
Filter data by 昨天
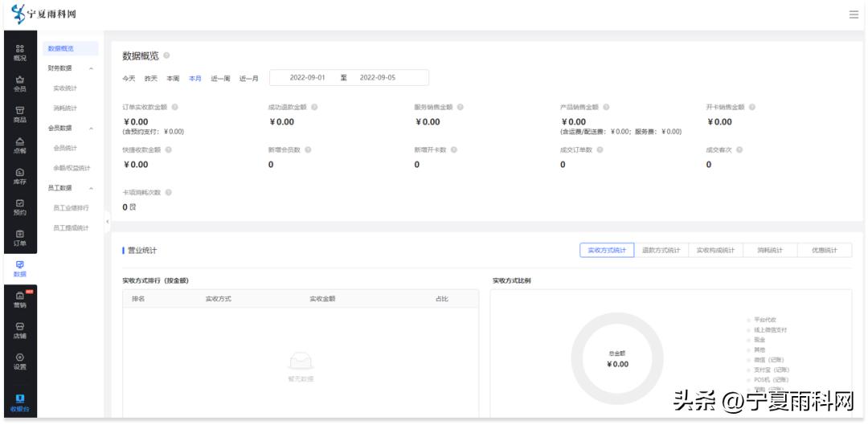pyautogui.click(x=151, y=79)
